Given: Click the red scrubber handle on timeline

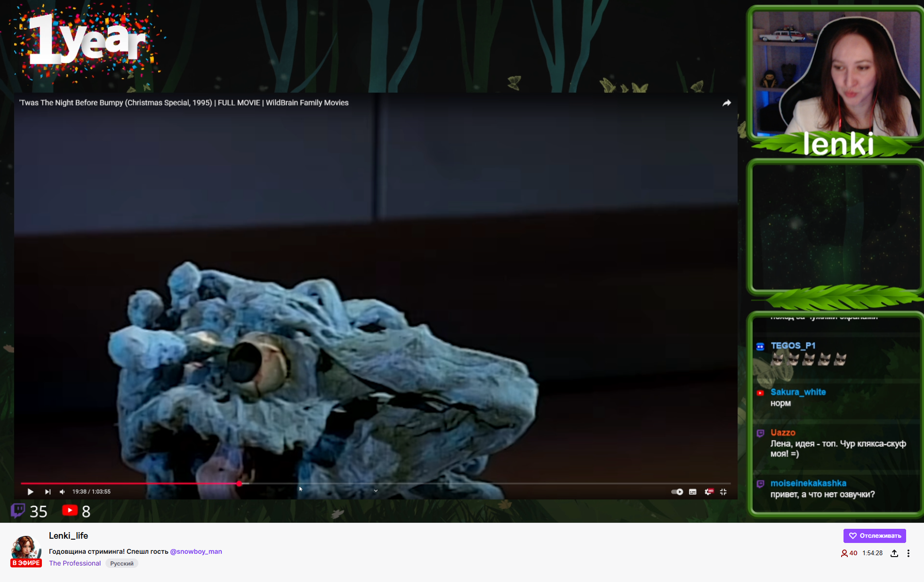Looking at the screenshot, I should coord(239,483).
